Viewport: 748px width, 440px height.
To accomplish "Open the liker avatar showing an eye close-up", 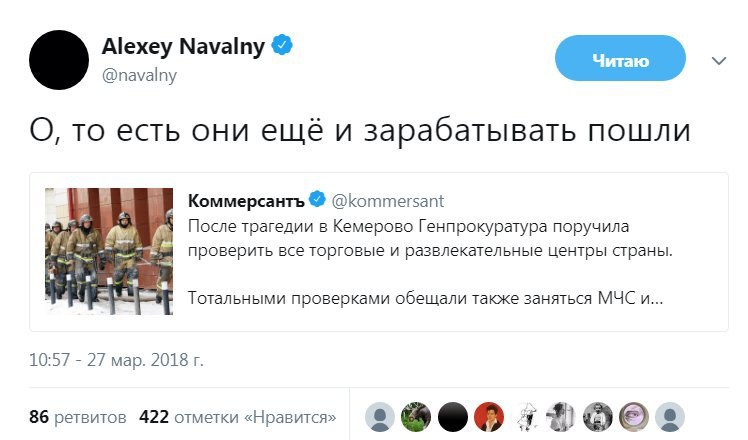I will click(x=633, y=417).
